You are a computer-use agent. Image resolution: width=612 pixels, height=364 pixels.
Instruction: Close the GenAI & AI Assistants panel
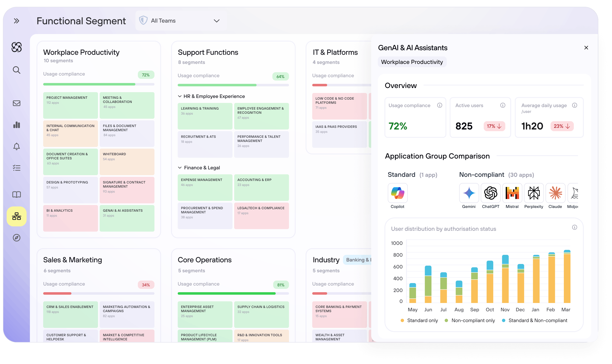pos(586,48)
